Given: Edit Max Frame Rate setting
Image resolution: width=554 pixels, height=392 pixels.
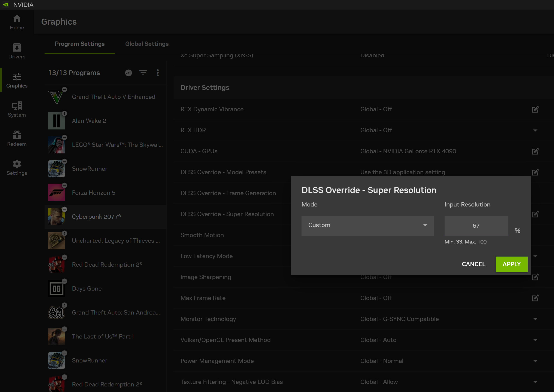Looking at the screenshot, I should (x=535, y=298).
